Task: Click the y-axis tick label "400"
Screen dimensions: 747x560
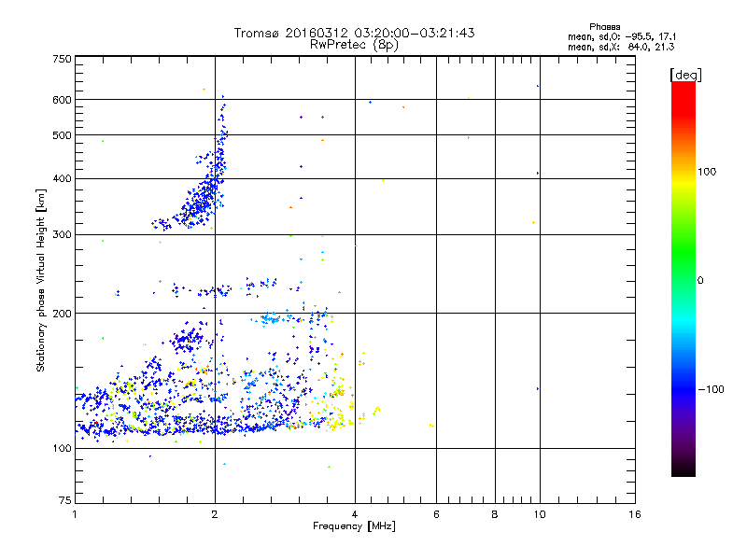Action: tap(62, 179)
